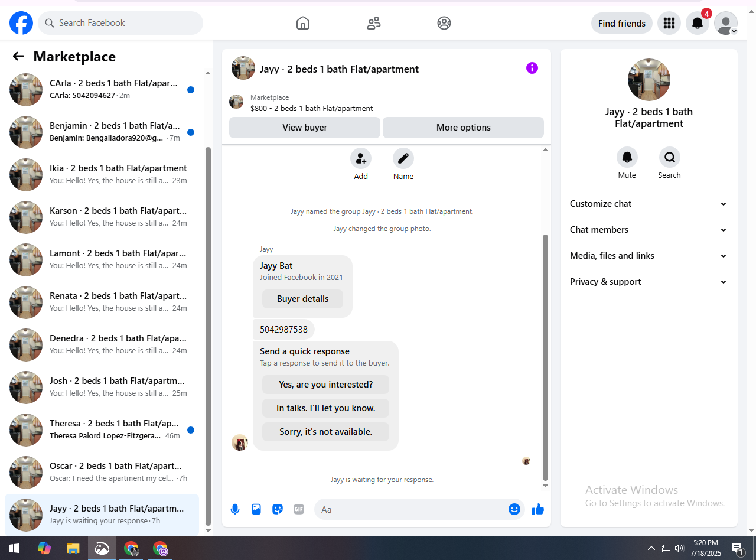Viewport: 756px width, 560px height.
Task: Expand Privacy & support section
Action: pyautogui.click(x=649, y=282)
